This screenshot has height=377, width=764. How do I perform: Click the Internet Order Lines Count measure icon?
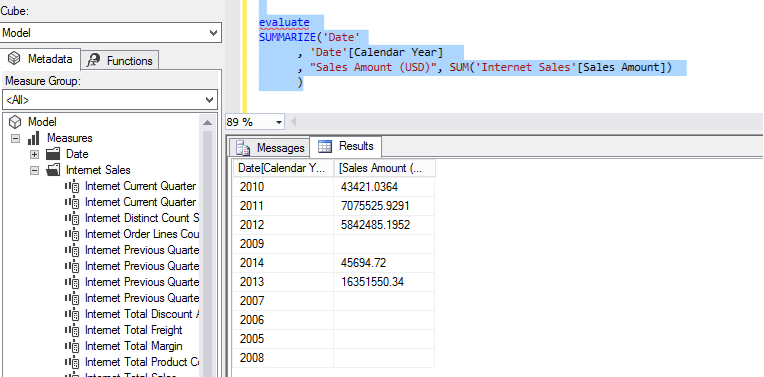click(72, 234)
